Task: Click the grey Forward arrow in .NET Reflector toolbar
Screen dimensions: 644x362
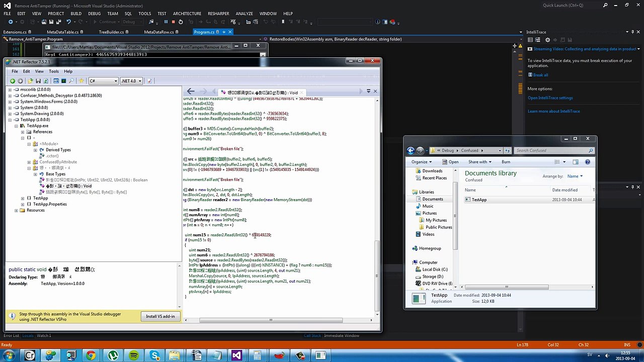Action: (x=20, y=81)
